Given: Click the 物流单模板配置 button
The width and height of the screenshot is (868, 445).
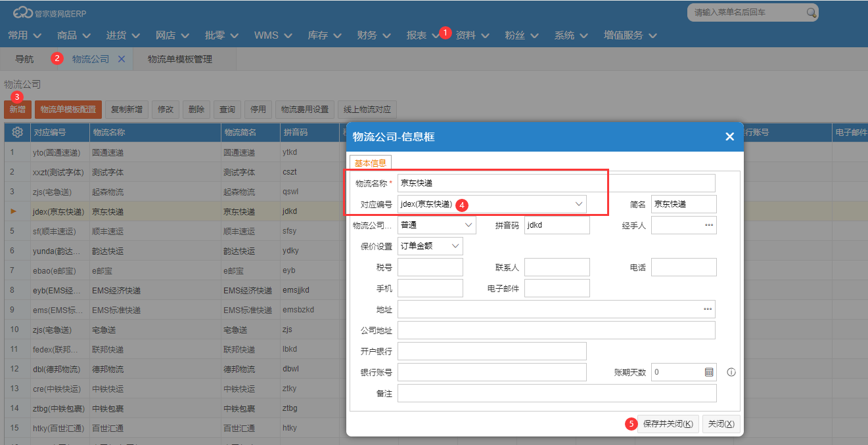Looking at the screenshot, I should pos(68,110).
